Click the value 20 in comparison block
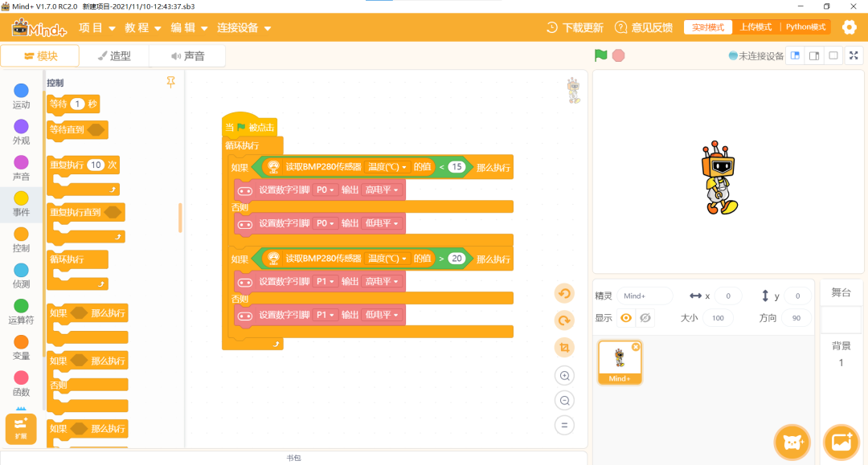The image size is (868, 465). 457,259
